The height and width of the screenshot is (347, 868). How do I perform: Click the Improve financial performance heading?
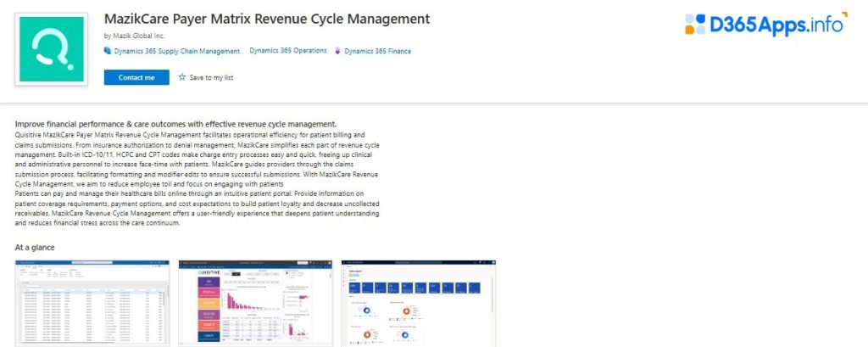tap(176, 124)
